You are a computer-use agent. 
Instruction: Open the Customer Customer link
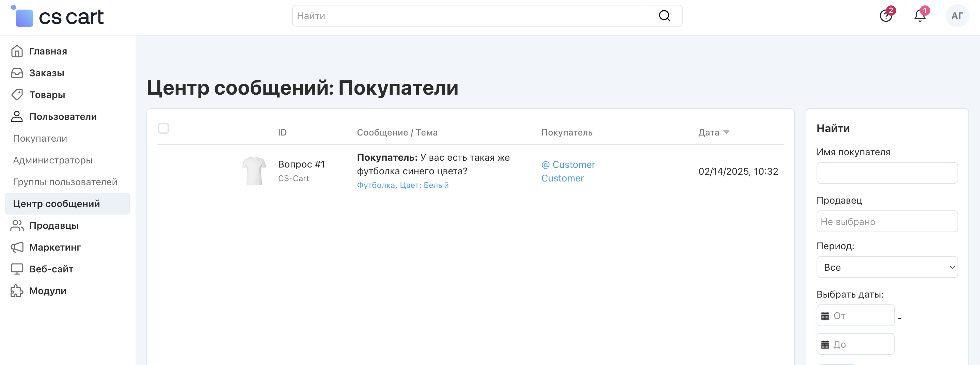pyautogui.click(x=568, y=172)
